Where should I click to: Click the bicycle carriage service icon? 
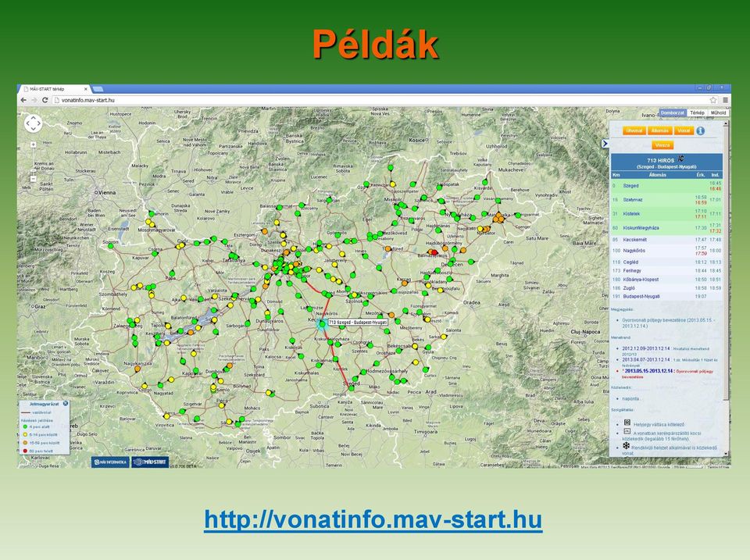627,431
